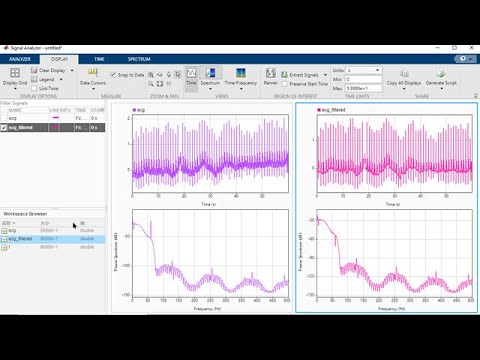Screen dimensions: 480x360
Task: Uncheck the ecg_filtered signal checkbox
Action: tap(4, 128)
